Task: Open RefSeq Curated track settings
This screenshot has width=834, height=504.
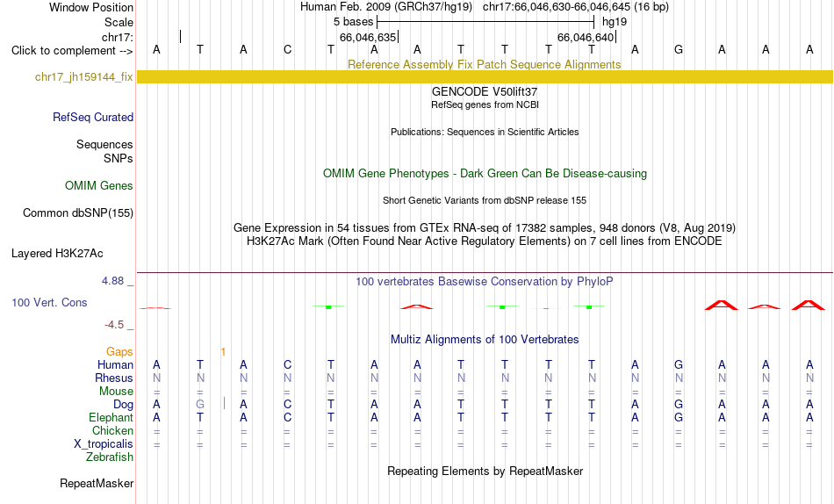Action: (x=93, y=117)
